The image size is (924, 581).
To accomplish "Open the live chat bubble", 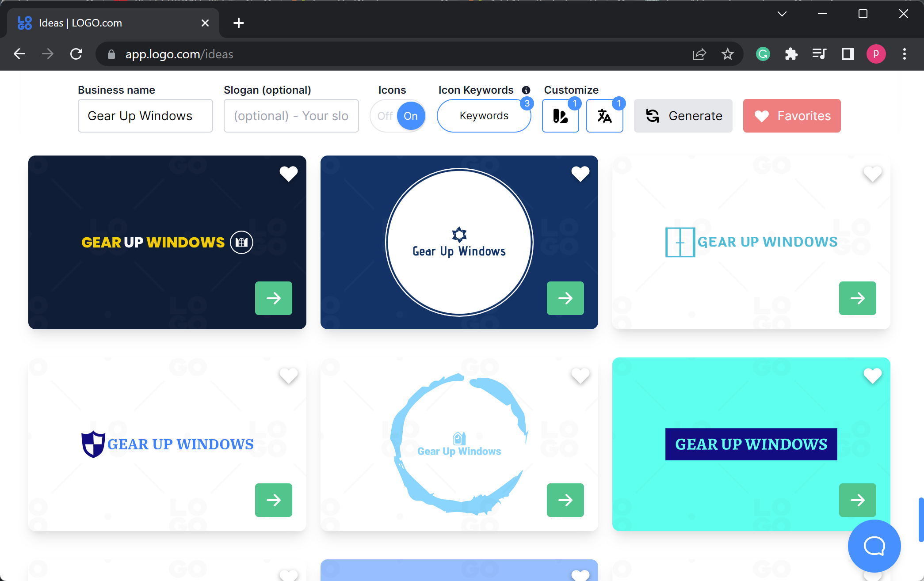I will point(874,546).
